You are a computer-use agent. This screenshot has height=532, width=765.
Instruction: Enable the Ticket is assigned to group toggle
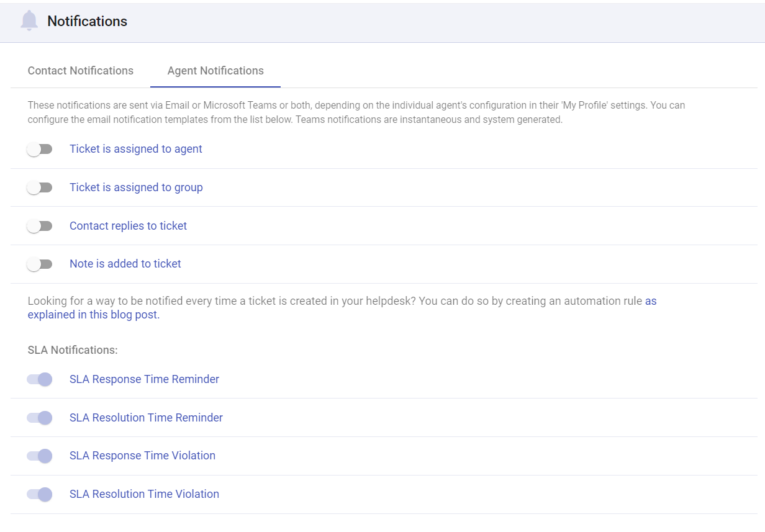coord(40,187)
